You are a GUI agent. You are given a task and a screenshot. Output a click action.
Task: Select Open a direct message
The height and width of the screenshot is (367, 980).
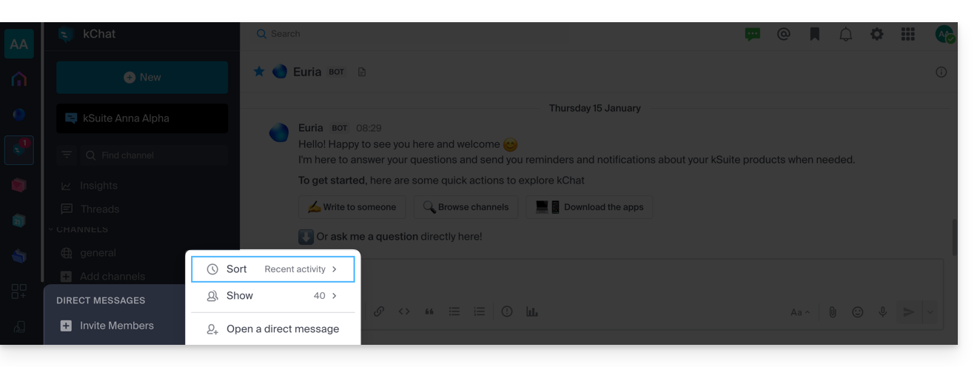pos(272,329)
